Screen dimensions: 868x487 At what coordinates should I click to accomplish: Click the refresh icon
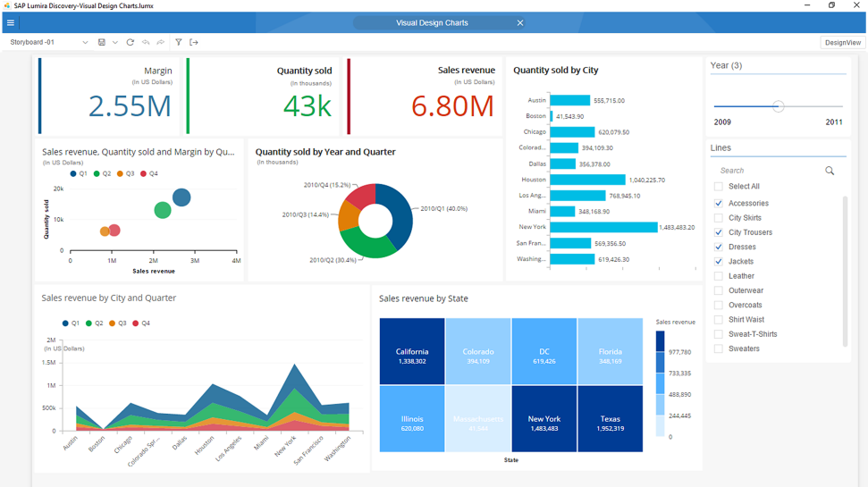tap(131, 42)
